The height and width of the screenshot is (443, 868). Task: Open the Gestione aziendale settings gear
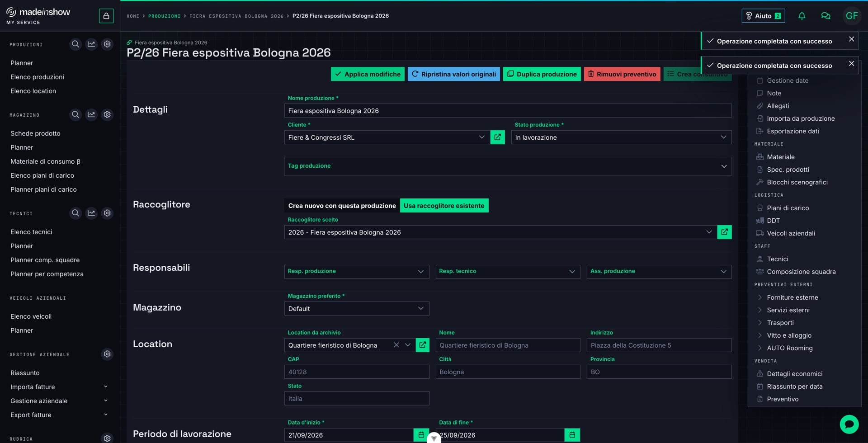tap(107, 354)
